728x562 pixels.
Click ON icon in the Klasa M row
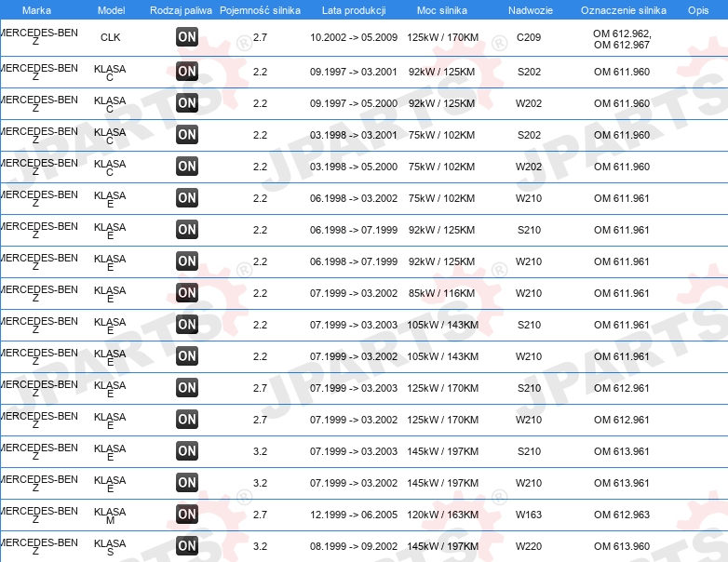187,515
